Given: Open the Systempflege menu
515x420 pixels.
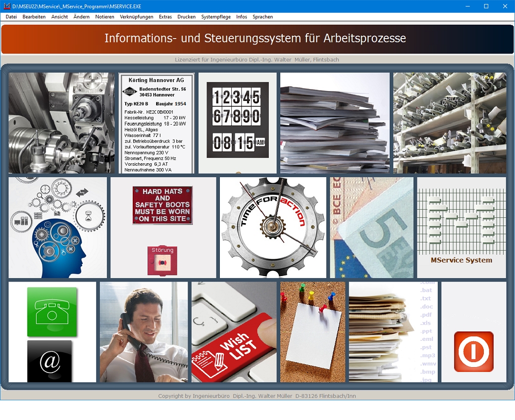Looking at the screenshot, I should pos(216,17).
